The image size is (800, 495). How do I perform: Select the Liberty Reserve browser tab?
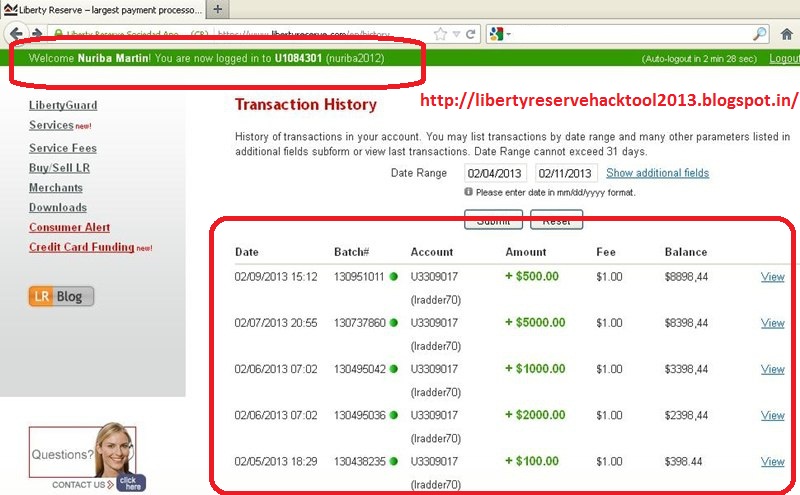[102, 9]
